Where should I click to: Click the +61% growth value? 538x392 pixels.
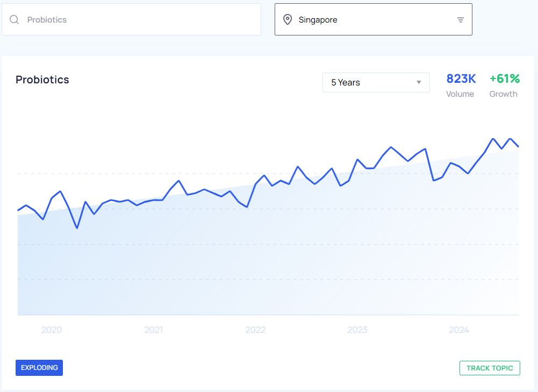pyautogui.click(x=504, y=79)
